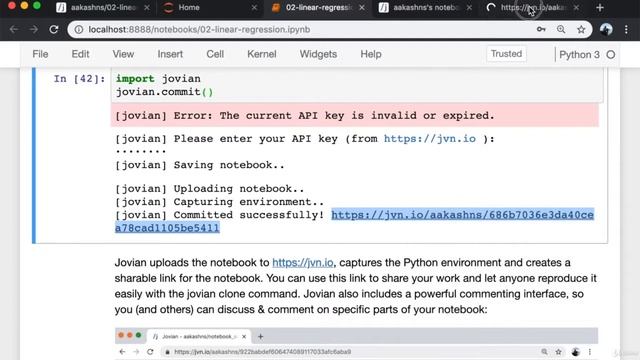Image resolution: width=640 pixels, height=360 pixels.
Task: Click the 'Capturing environment..' output line
Action: (219, 202)
